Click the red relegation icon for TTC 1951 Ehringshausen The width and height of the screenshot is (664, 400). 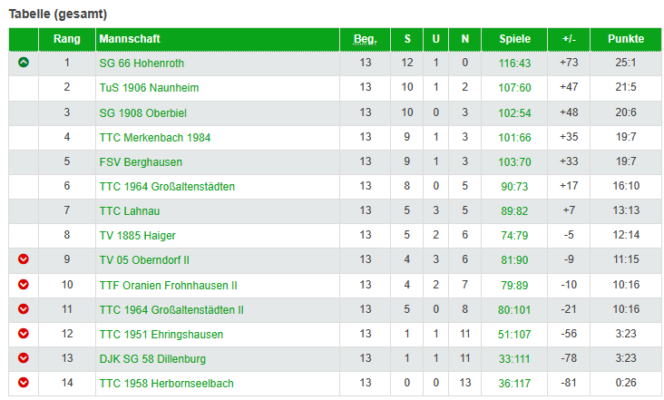[x=24, y=334]
